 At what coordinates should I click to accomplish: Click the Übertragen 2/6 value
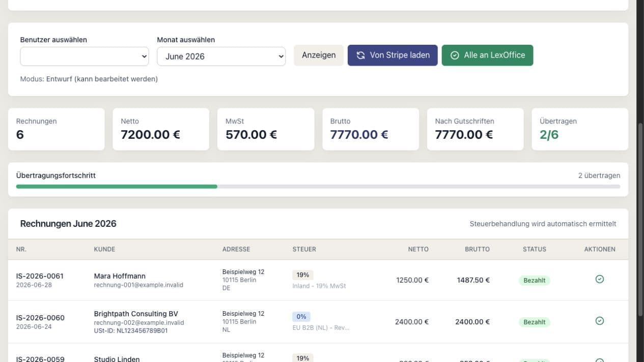(549, 135)
